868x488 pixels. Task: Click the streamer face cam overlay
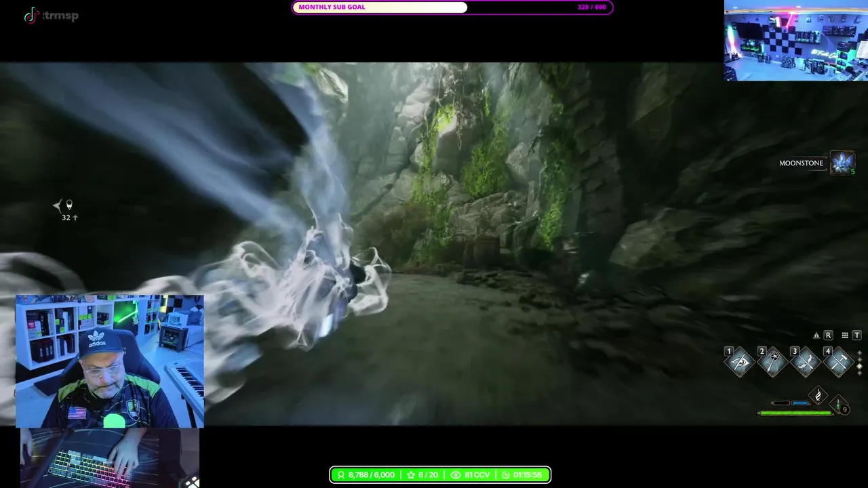tap(110, 361)
